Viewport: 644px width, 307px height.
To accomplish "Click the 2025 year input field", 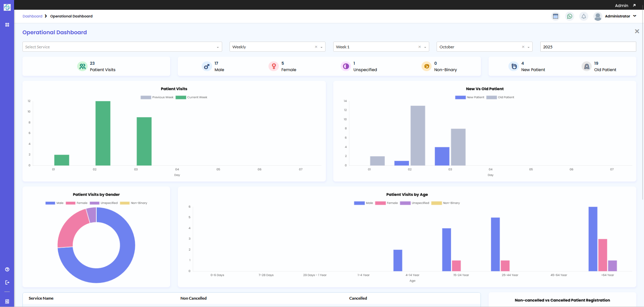I will [x=588, y=47].
